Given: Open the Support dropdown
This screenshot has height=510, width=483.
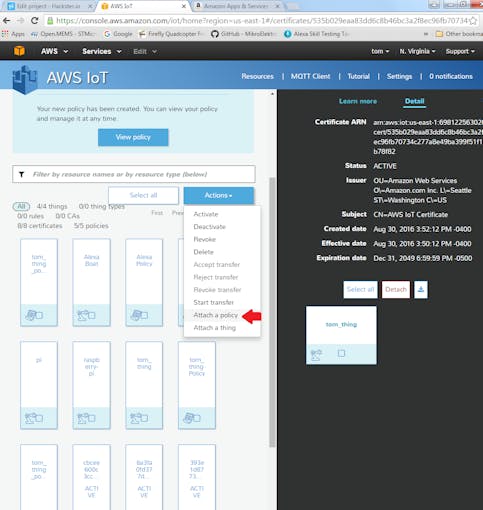Looking at the screenshot, I should click(x=460, y=51).
